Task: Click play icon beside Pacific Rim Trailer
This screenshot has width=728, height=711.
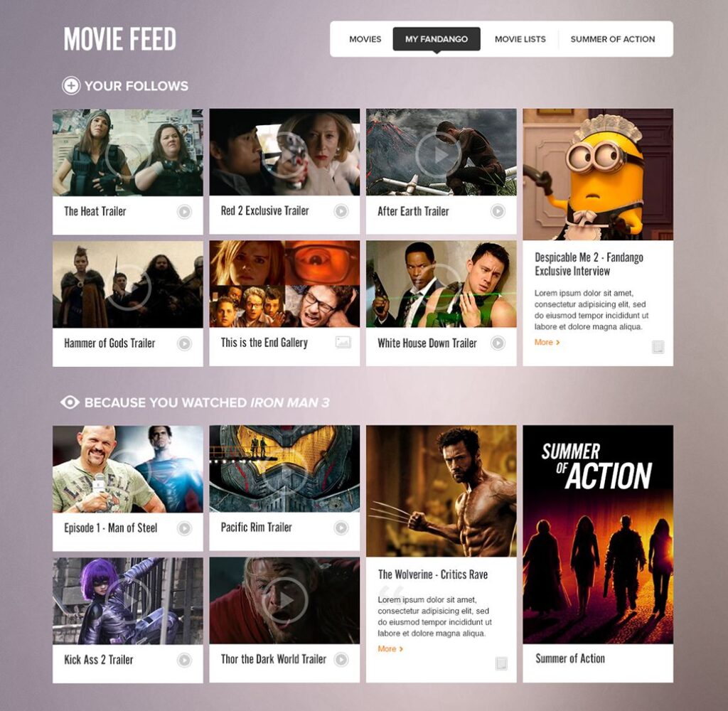Action: 341,528
